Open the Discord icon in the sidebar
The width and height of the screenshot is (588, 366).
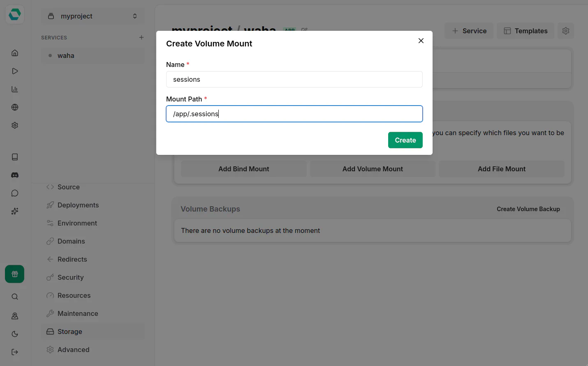[15, 175]
